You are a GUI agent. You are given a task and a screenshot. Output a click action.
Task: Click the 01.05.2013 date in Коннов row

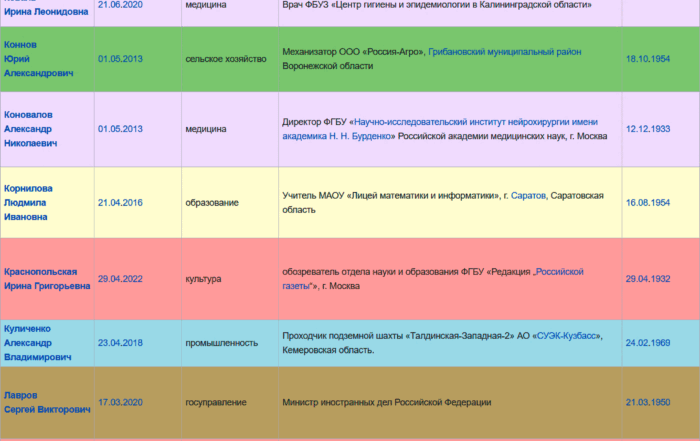120,59
